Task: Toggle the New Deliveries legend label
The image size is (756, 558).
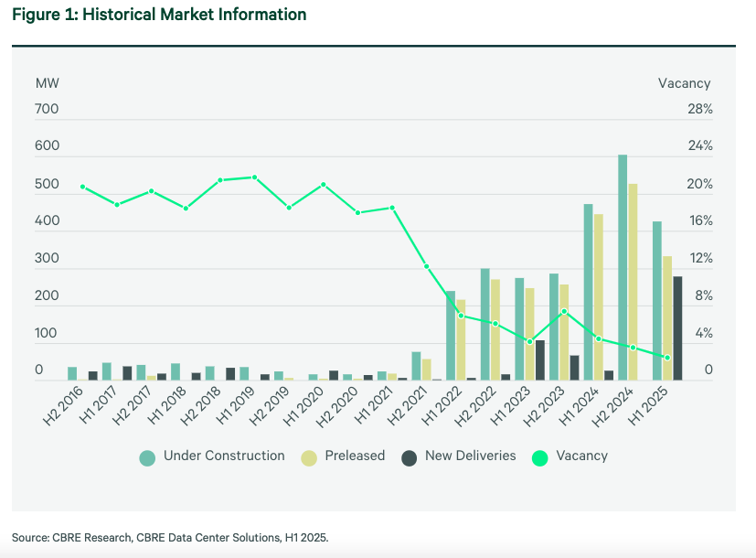Action: pyautogui.click(x=470, y=456)
